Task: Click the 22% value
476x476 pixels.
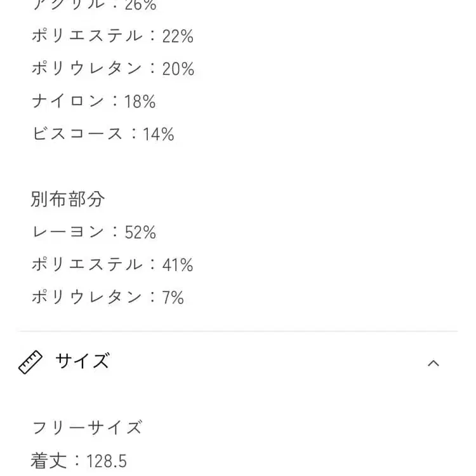Action: (x=178, y=36)
